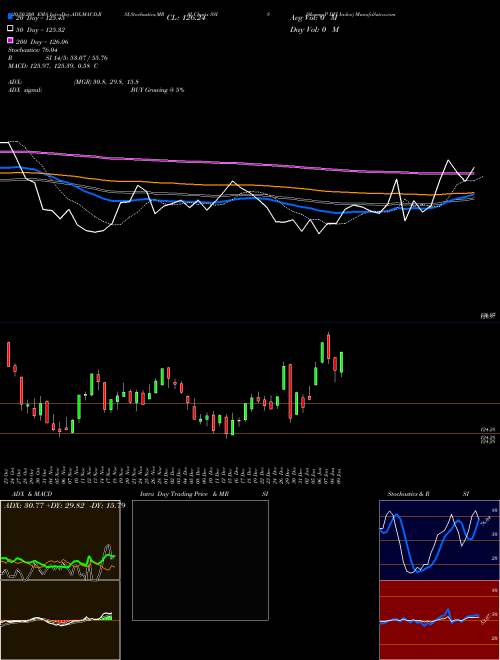
Task: Click the 'ADX signal:' label
Action: pos(25,90)
